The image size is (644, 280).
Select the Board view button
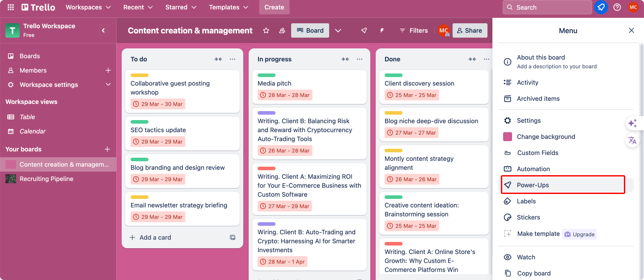[x=310, y=30]
